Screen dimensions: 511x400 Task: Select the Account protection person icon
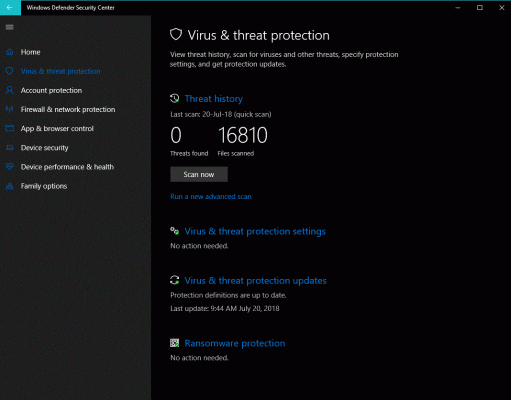[10, 90]
